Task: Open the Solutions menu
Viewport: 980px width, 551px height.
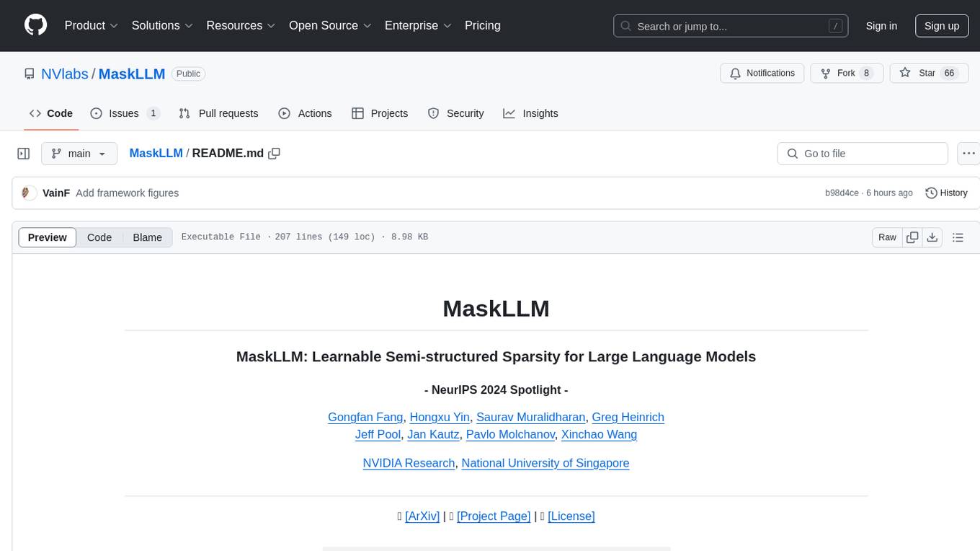Action: pyautogui.click(x=162, y=25)
